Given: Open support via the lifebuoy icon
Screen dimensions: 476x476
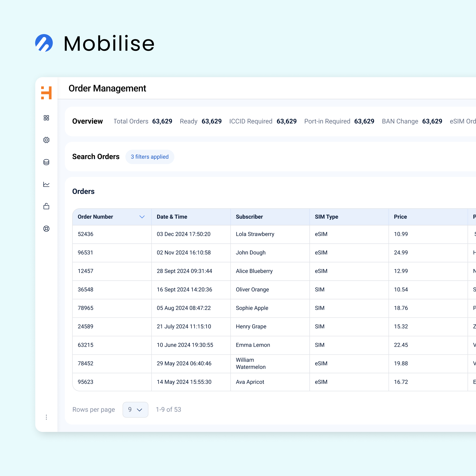Looking at the screenshot, I should coord(46,229).
